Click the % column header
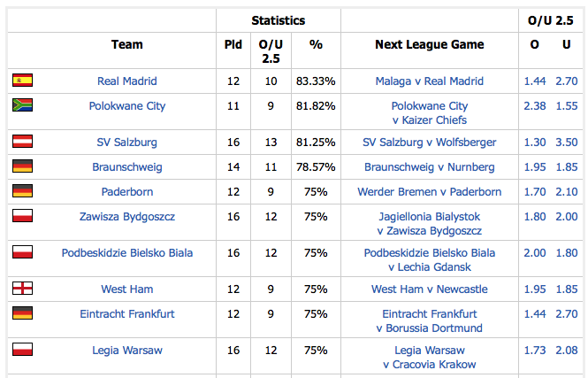 pyautogui.click(x=316, y=44)
